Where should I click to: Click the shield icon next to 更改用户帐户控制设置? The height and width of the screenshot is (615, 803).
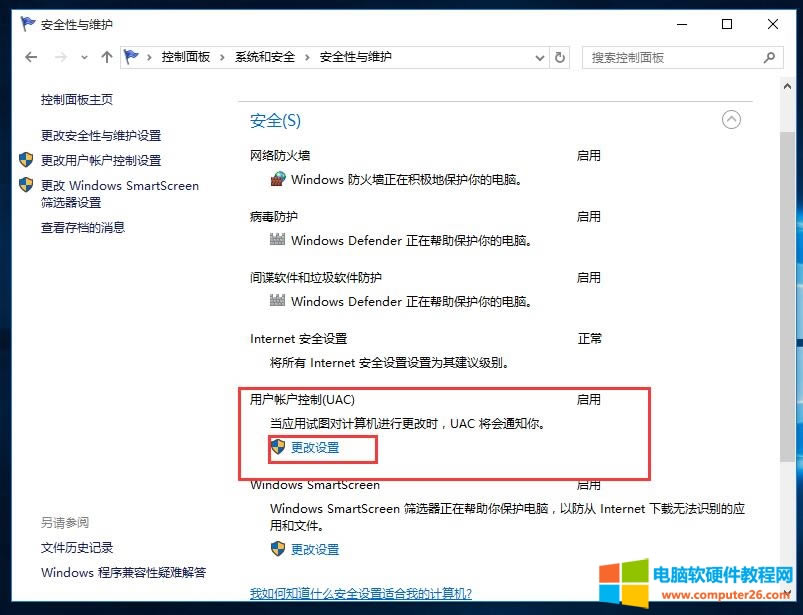click(x=24, y=159)
